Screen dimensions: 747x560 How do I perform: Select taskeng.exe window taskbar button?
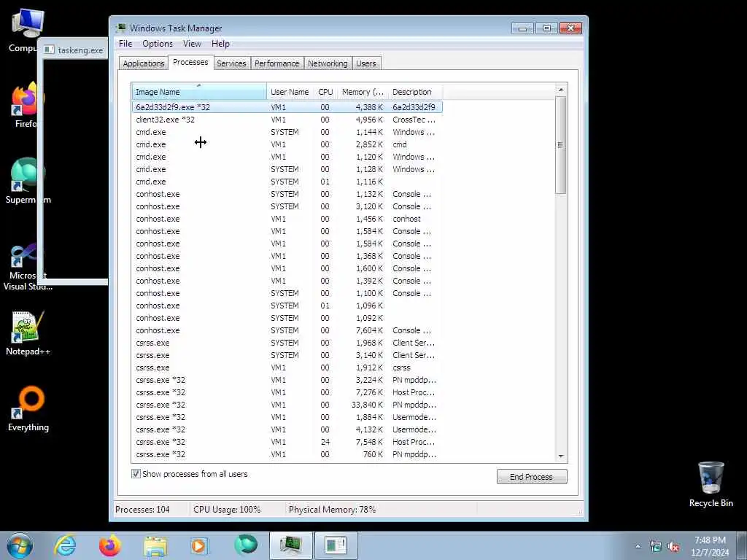coord(336,545)
